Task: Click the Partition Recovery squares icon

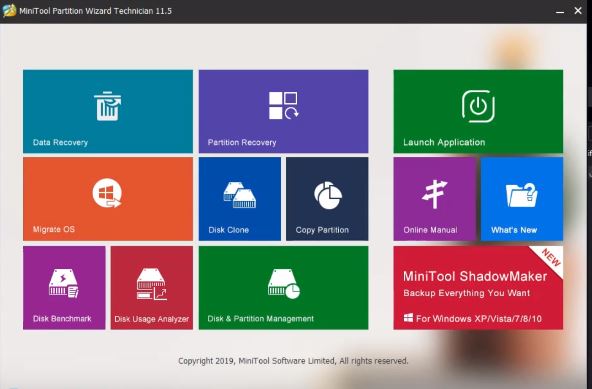Action: coord(284,106)
